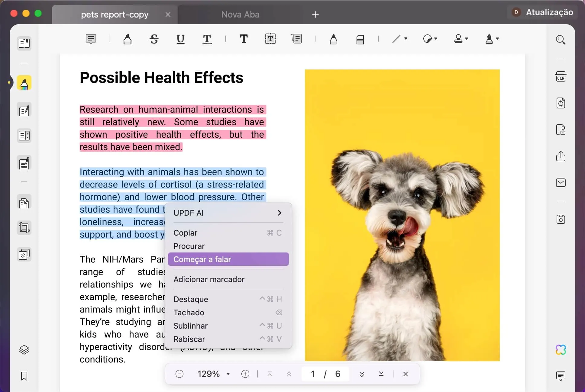Viewport: 585px width, 392px height.
Task: Choose Começar a falar menu entry
Action: tap(228, 259)
